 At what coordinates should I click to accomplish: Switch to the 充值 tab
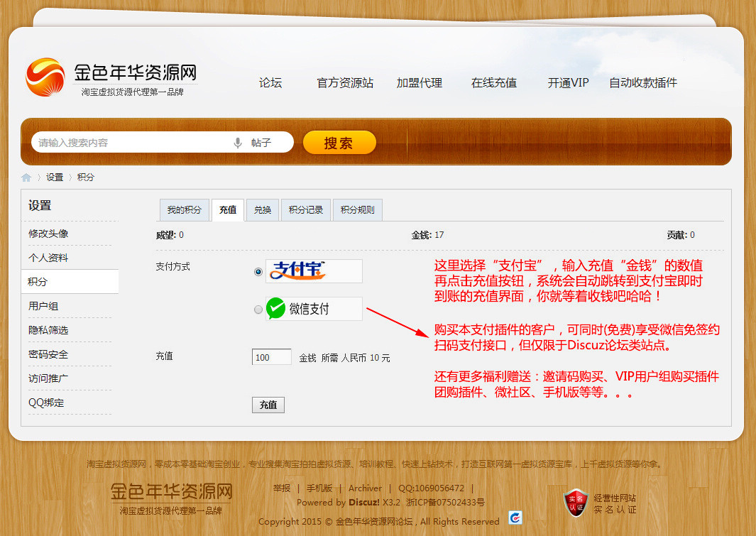[228, 209]
